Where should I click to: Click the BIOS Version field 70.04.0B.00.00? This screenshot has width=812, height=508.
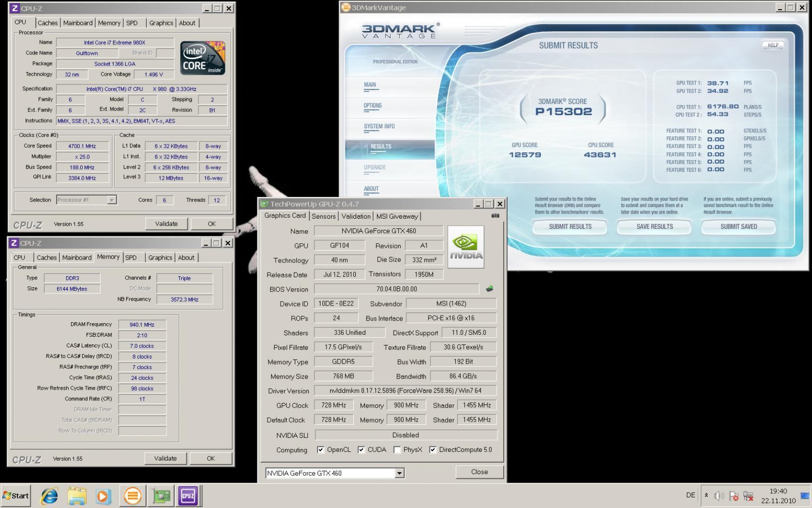pyautogui.click(x=397, y=289)
